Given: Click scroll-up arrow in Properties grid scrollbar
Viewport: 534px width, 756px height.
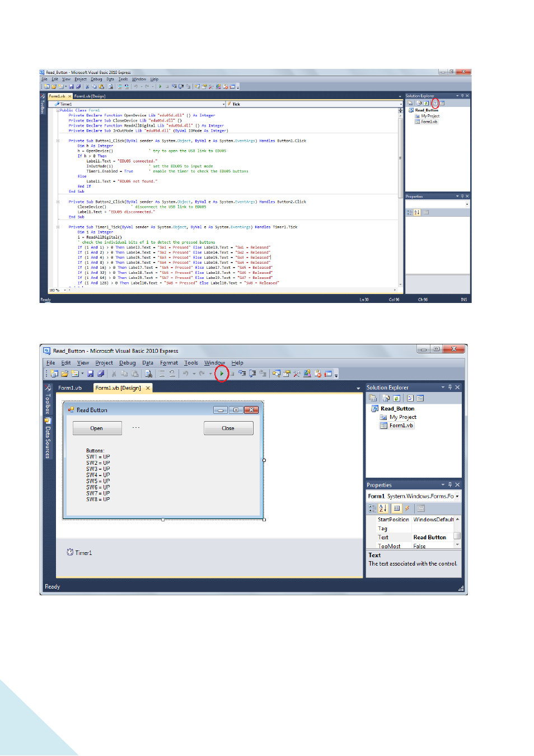Looking at the screenshot, I should click(x=457, y=520).
